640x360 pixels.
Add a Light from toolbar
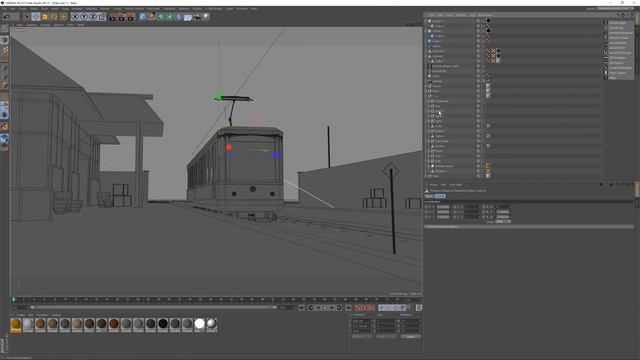[x=206, y=17]
